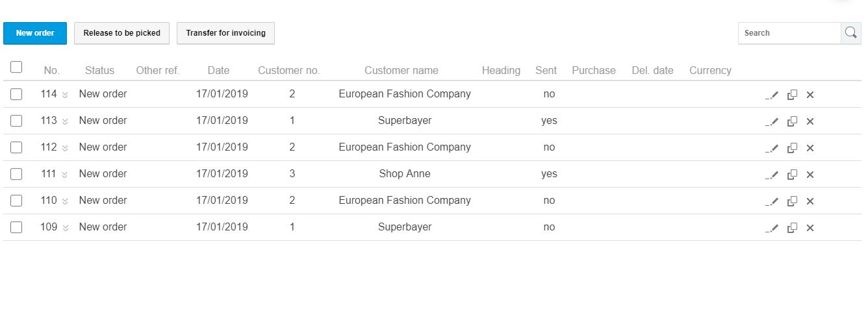Expand order 114 details with the chevron

coord(65,95)
